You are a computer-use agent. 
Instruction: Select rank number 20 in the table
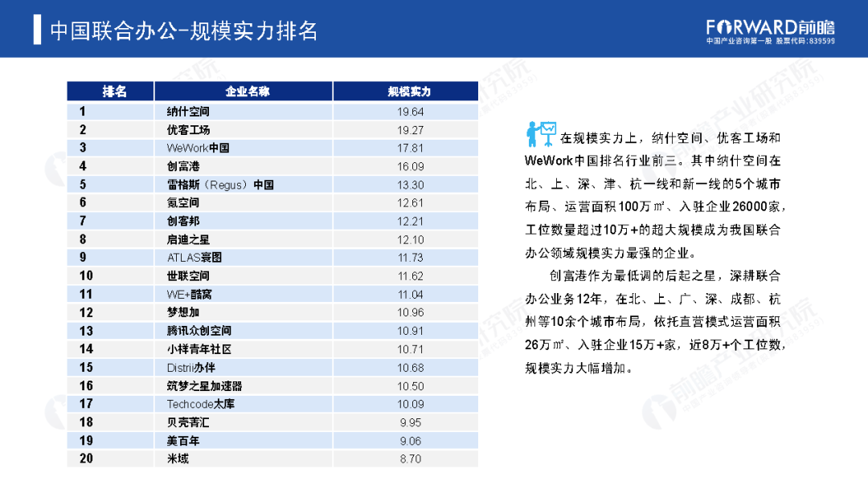click(x=86, y=458)
